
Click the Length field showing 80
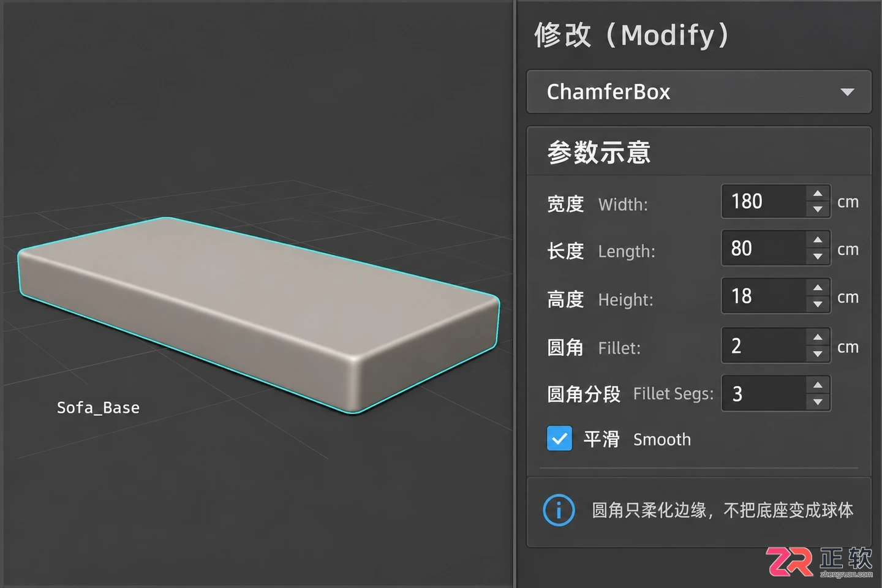click(x=764, y=248)
